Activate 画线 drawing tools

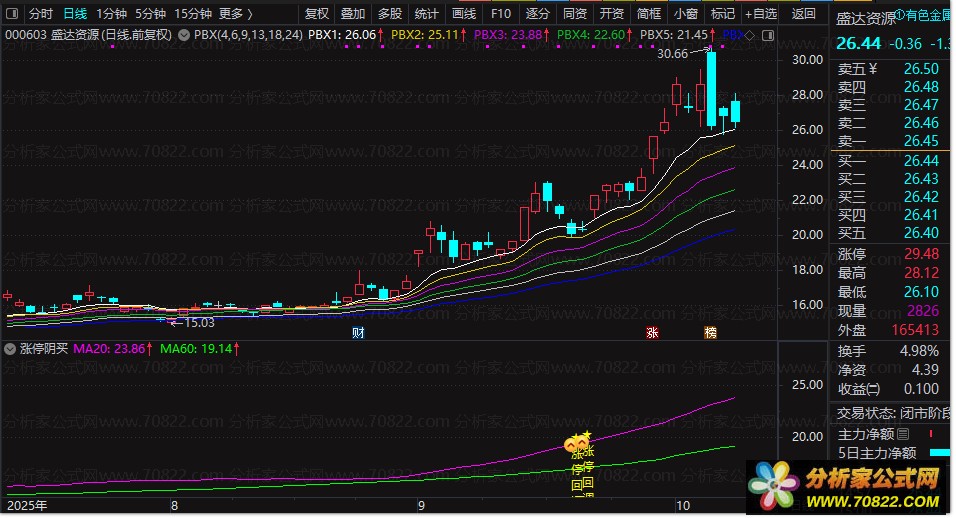pos(464,13)
